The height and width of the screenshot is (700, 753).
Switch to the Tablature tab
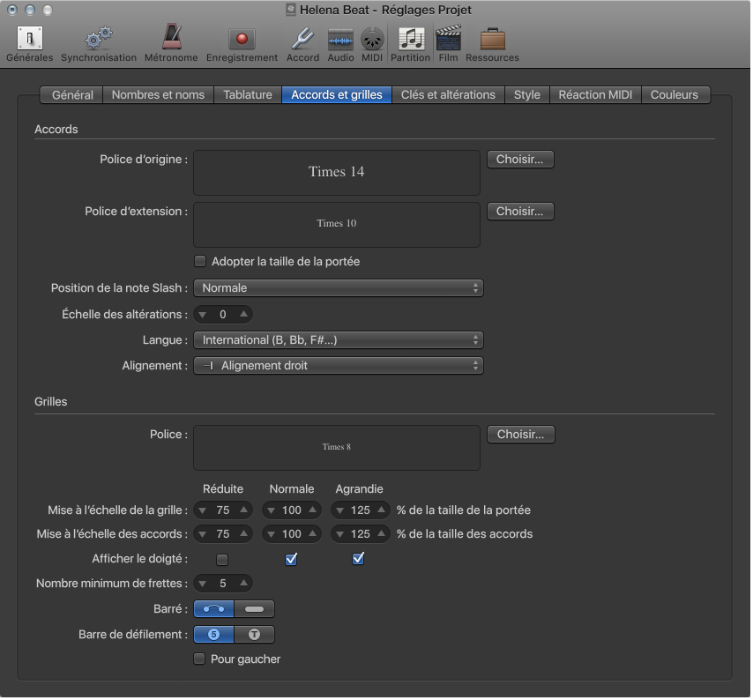click(x=247, y=95)
